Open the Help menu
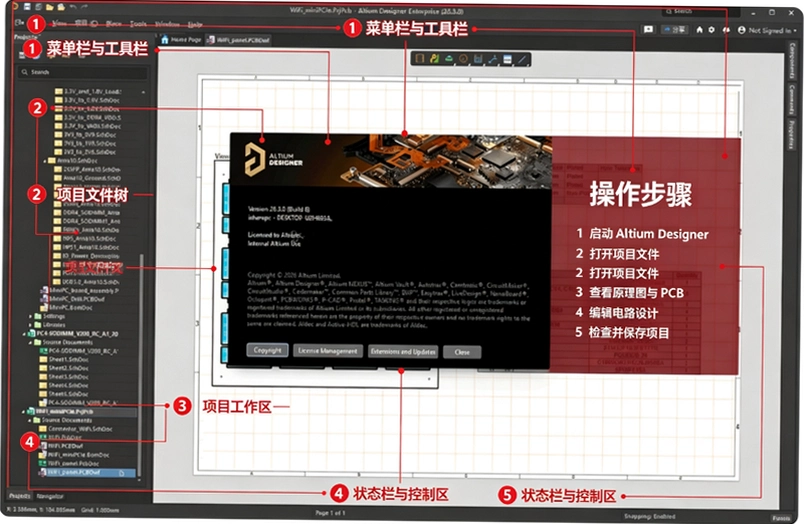The width and height of the screenshot is (804, 524). [195, 24]
